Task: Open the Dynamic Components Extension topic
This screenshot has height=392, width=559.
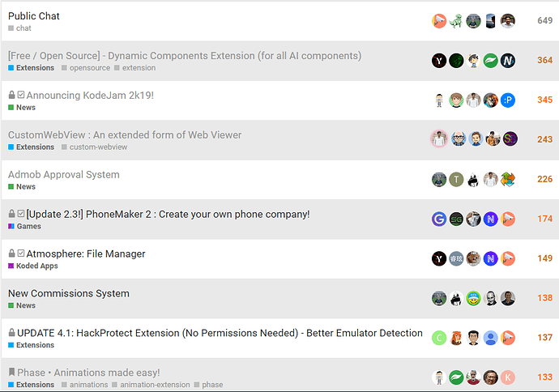Action: tap(185, 56)
